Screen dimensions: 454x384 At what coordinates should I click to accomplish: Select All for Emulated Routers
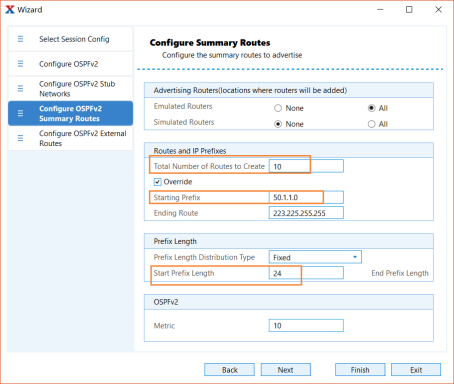[371, 108]
